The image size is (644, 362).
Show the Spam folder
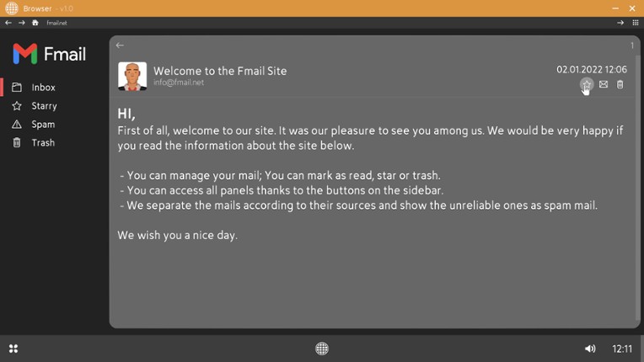[x=43, y=125]
